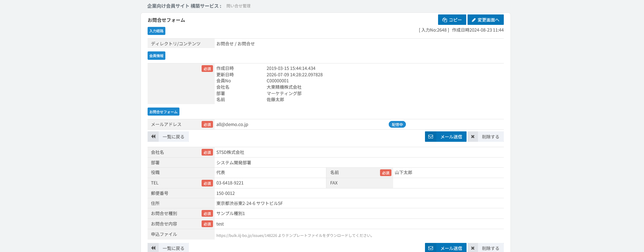This screenshot has width=644, height=252.
Task: Click the lower X delete icon
Action: 473,248
